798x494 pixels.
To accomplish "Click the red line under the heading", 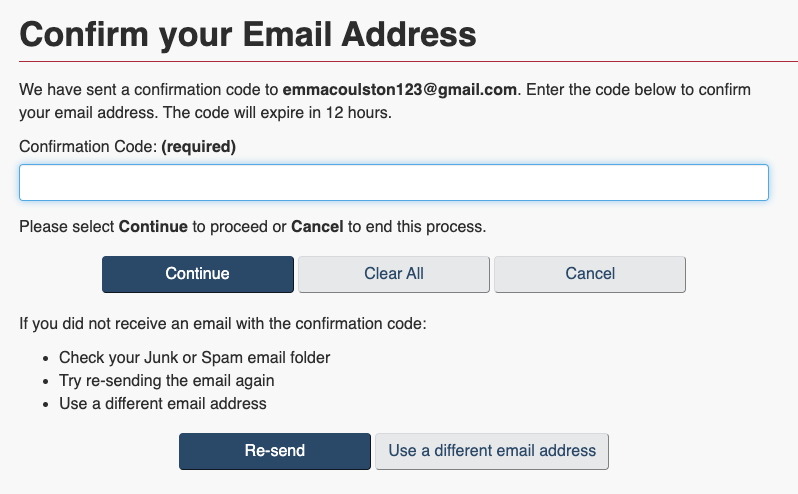I will [x=409, y=62].
